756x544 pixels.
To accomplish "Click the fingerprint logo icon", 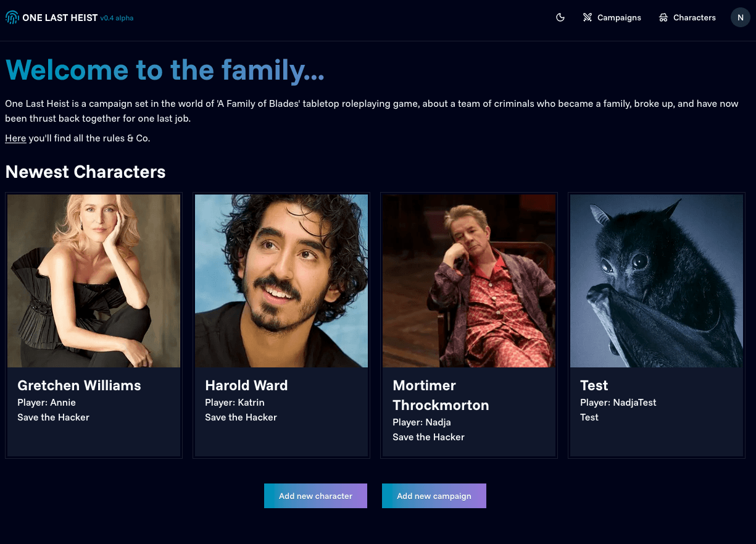I will (12, 18).
